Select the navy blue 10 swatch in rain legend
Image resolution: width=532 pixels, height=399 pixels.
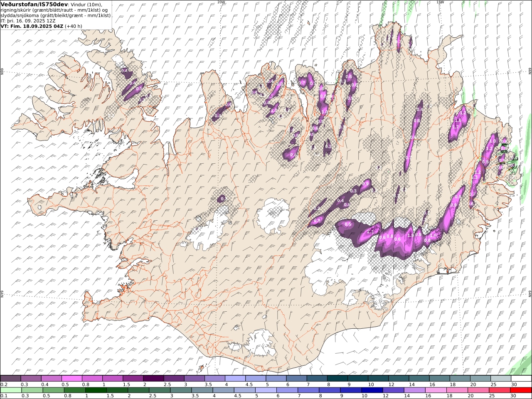[x=372, y=390]
